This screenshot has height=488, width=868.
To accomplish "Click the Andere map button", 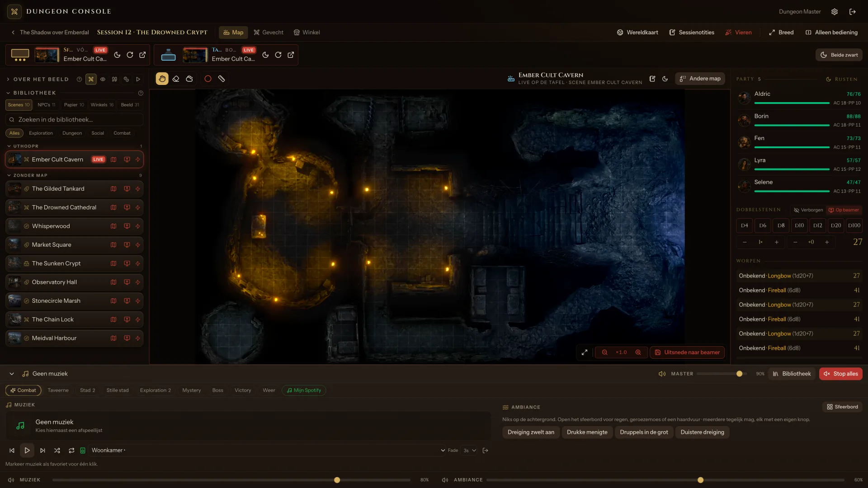I will tap(700, 79).
